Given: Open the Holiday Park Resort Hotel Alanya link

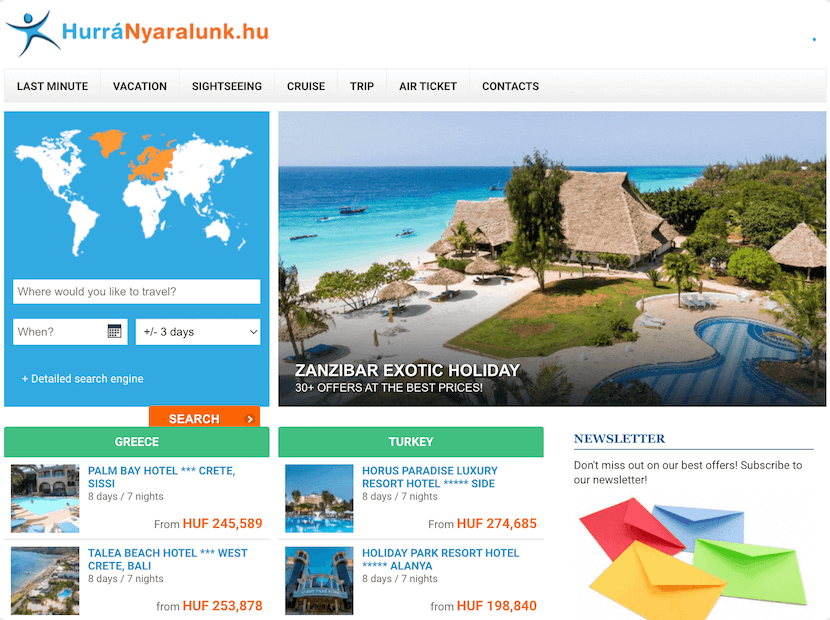Looking at the screenshot, I should pyautogui.click(x=440, y=559).
